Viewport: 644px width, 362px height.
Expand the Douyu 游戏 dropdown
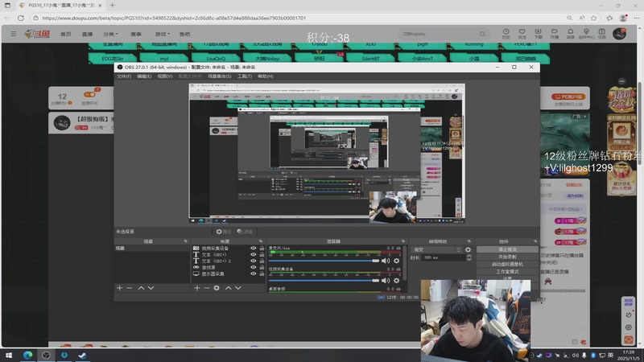pos(163,34)
